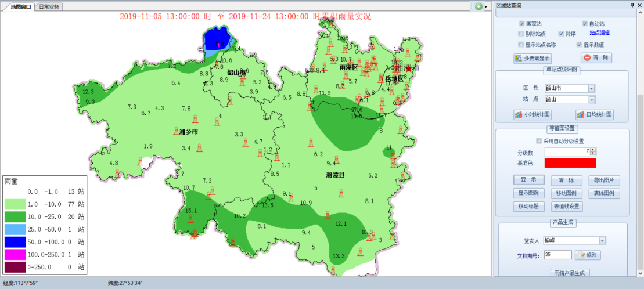Expand the 区县 dropdown showing 韶山市
Image resolution: width=644 pixels, height=289 pixels.
(x=591, y=88)
